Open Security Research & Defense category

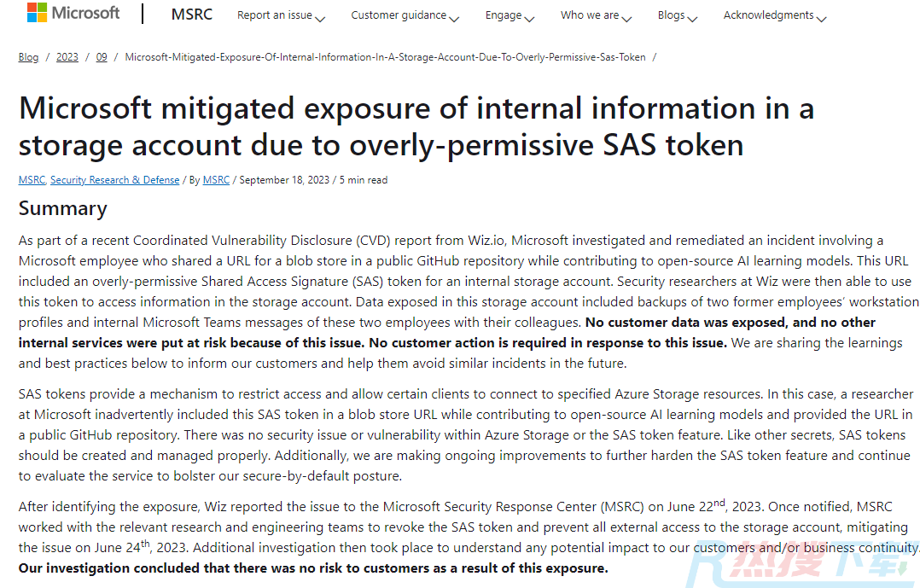115,180
